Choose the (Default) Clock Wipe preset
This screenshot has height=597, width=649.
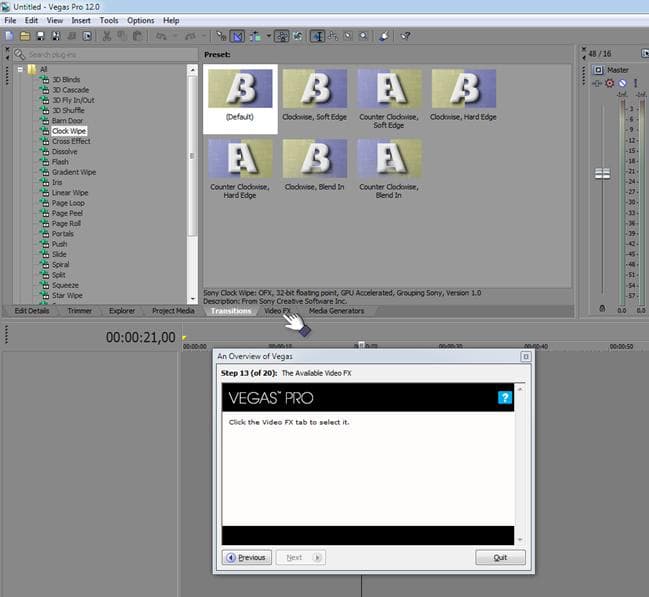coord(240,99)
